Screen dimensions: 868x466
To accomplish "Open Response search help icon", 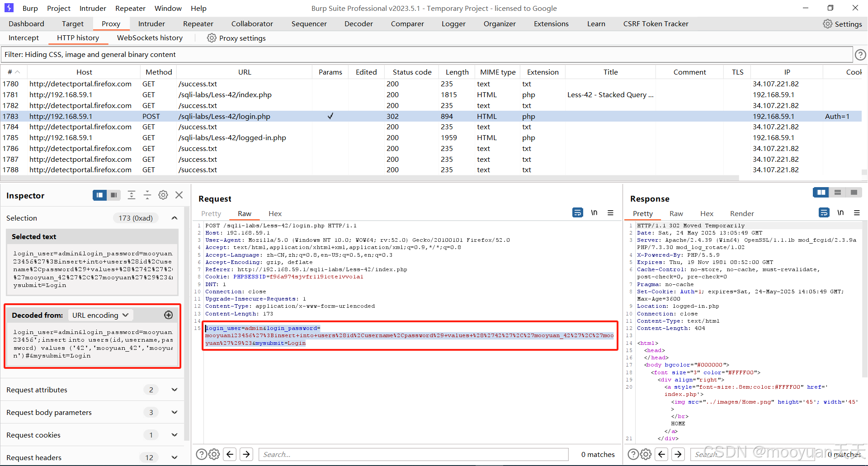I will [x=633, y=454].
